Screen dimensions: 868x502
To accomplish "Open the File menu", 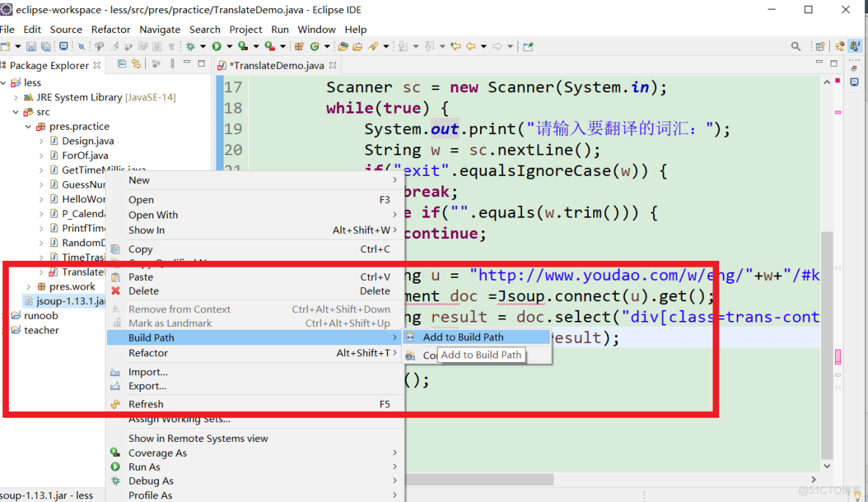I will click(x=7, y=29).
